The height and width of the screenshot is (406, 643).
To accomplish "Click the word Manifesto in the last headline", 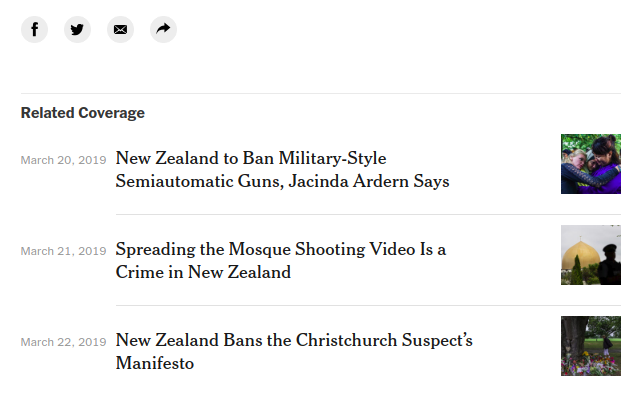I will click(155, 363).
